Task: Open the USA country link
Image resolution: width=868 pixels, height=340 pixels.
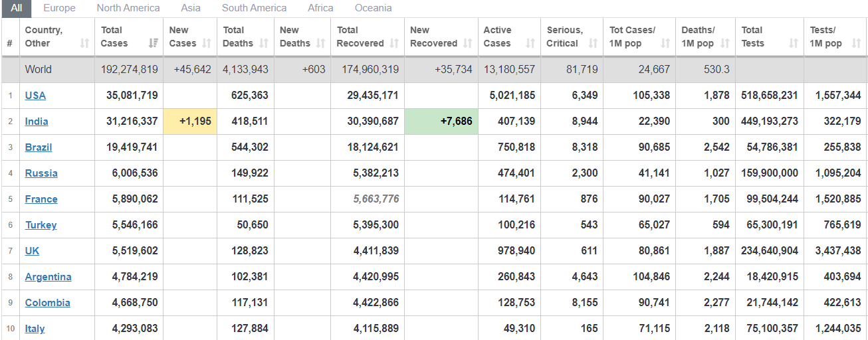Action: click(x=35, y=96)
